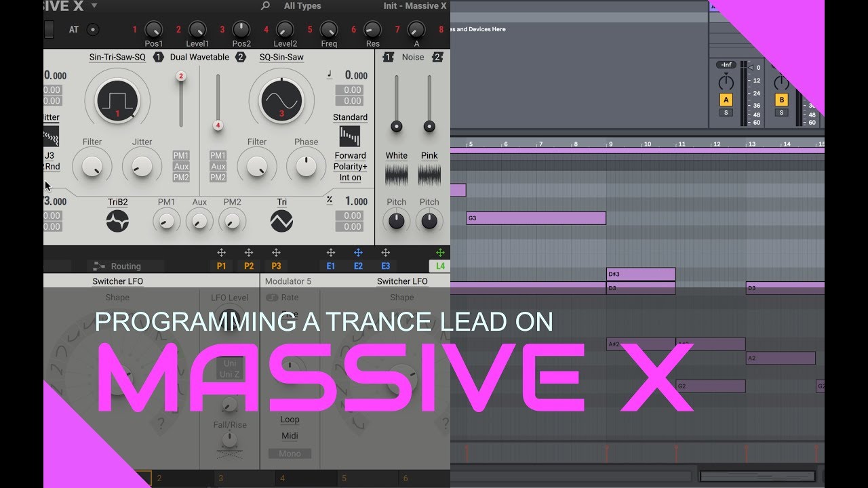Open the TriB2 waveform dropdown
This screenshot has width=868, height=488.
117,202
